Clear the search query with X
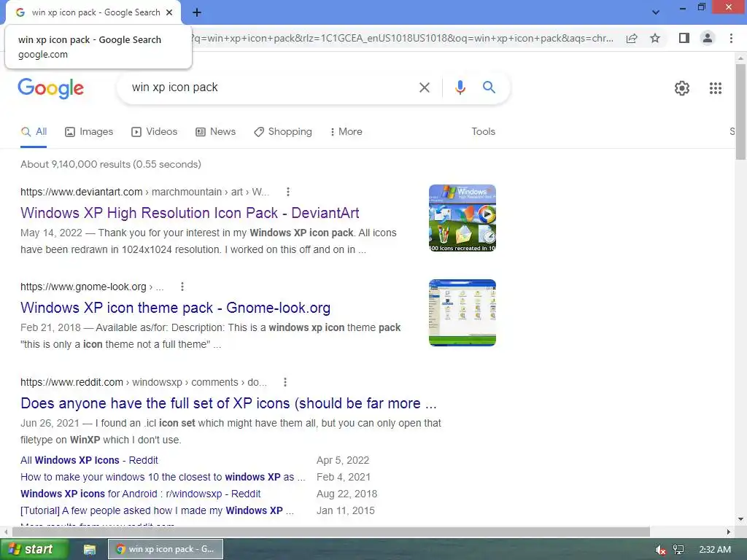Screen dimensions: 747x560 point(424,87)
